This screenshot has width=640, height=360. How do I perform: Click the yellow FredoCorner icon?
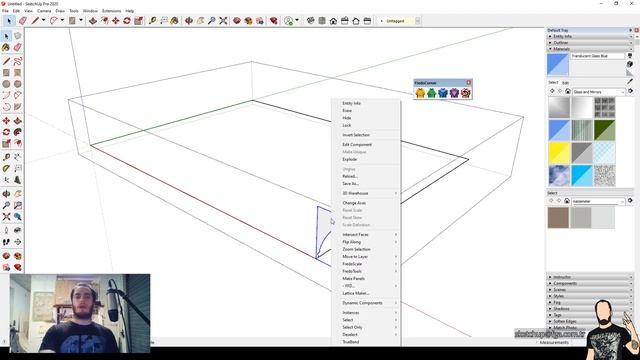click(x=420, y=93)
